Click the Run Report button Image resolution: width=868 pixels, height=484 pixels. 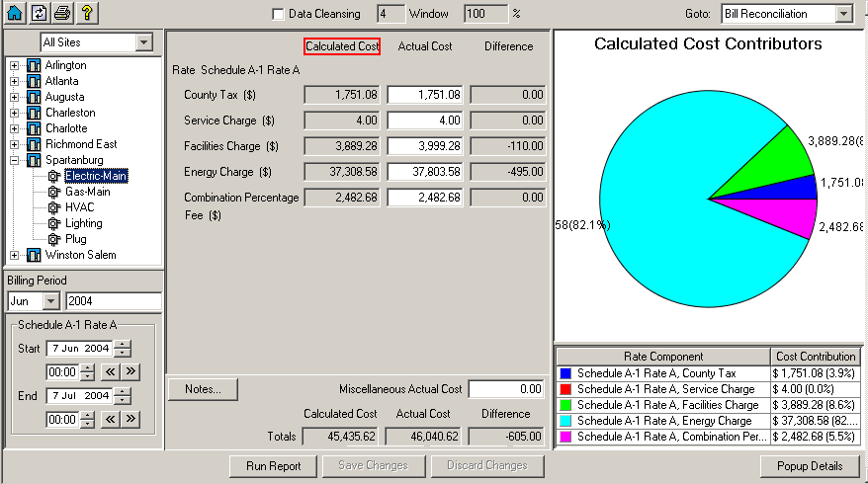(273, 465)
